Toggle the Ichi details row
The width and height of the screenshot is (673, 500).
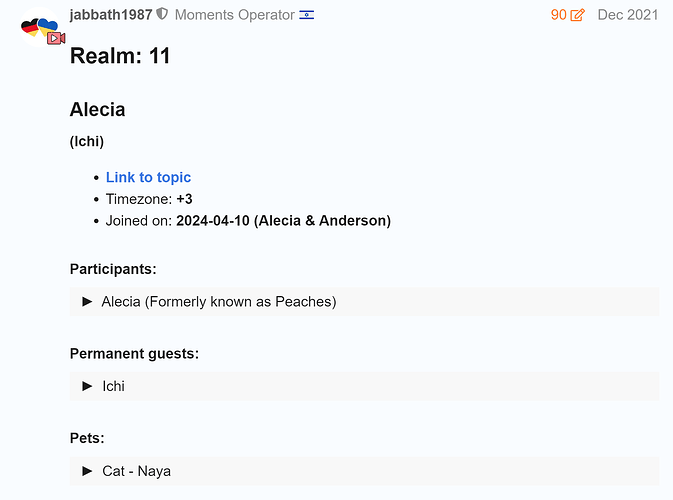coord(113,386)
